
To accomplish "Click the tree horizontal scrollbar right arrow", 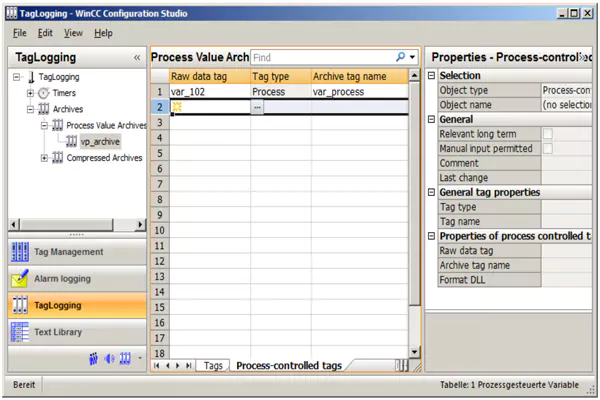I will coord(140,224).
